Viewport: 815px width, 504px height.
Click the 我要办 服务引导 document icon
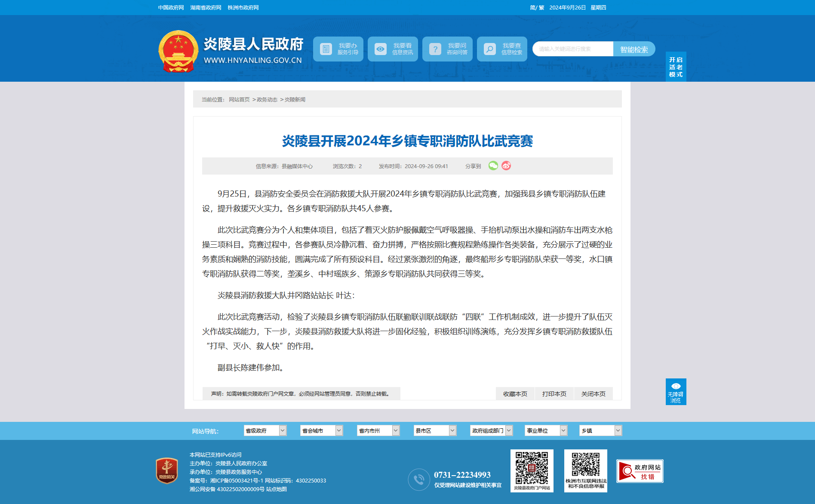[326, 49]
